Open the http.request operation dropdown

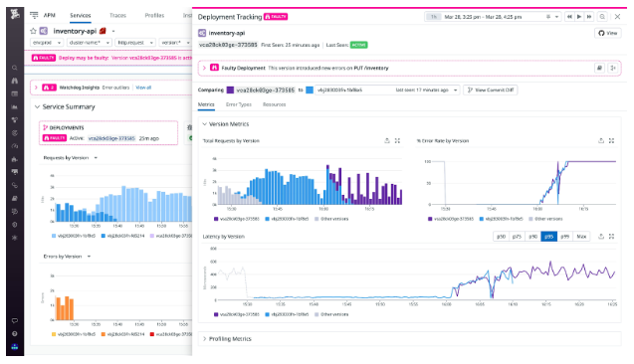(135, 43)
